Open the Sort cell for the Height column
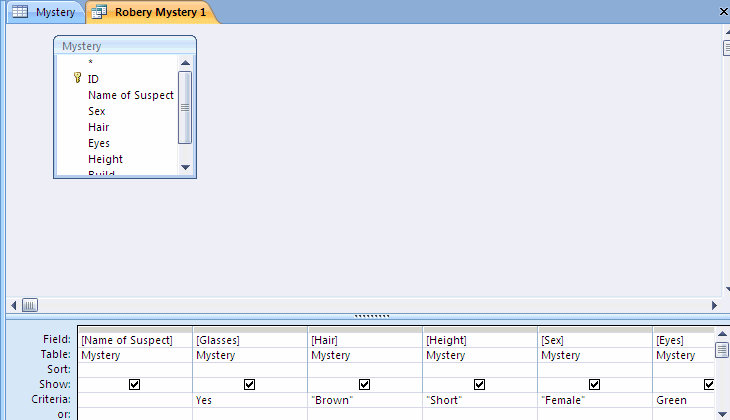Image resolution: width=730 pixels, height=420 pixels. tap(479, 369)
